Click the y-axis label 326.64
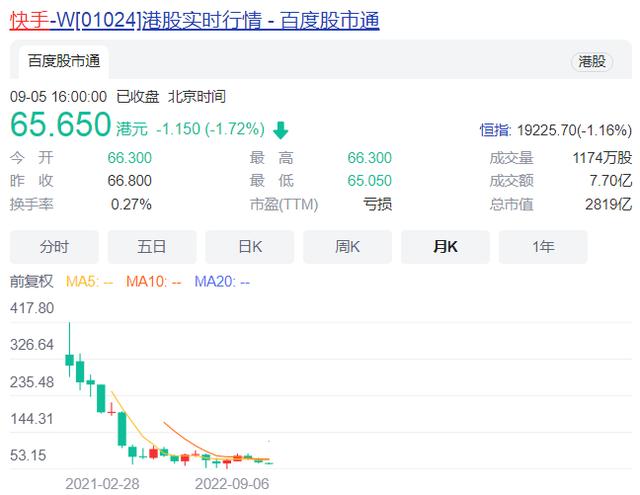 click(32, 345)
